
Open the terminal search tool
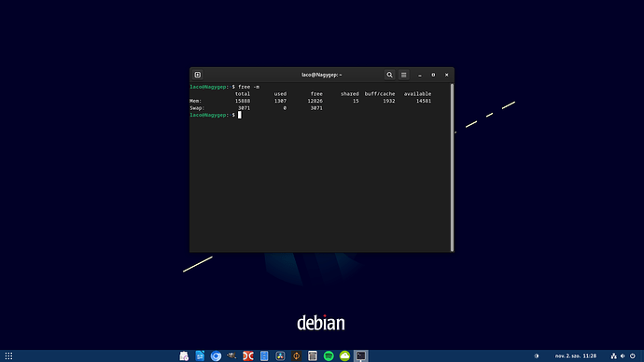tap(389, 75)
